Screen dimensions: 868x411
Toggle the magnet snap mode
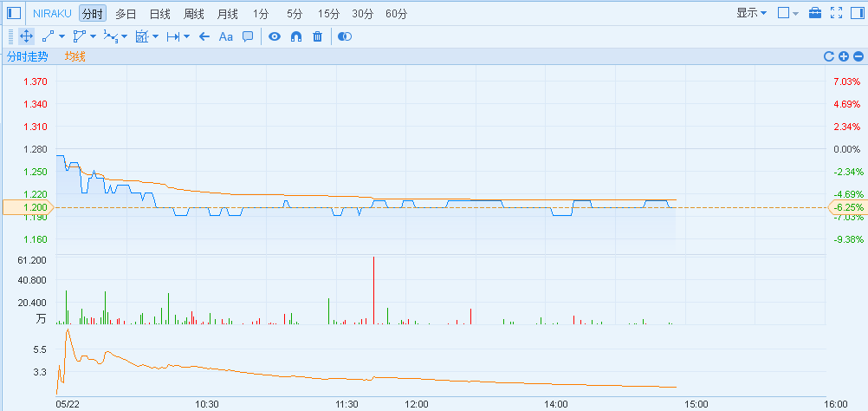point(296,36)
